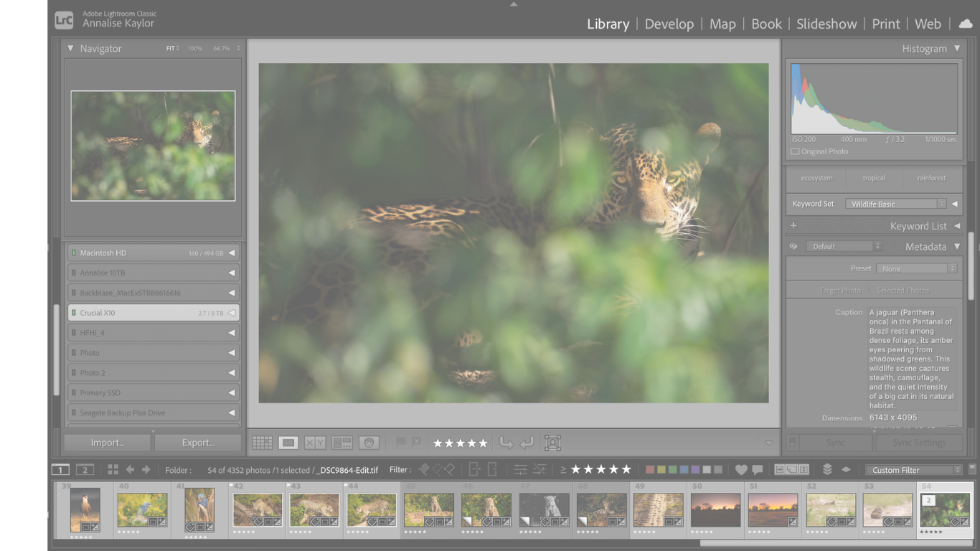Click the comment bubble icon in filmstrip filters
This screenshot has width=980, height=551.
(x=758, y=468)
